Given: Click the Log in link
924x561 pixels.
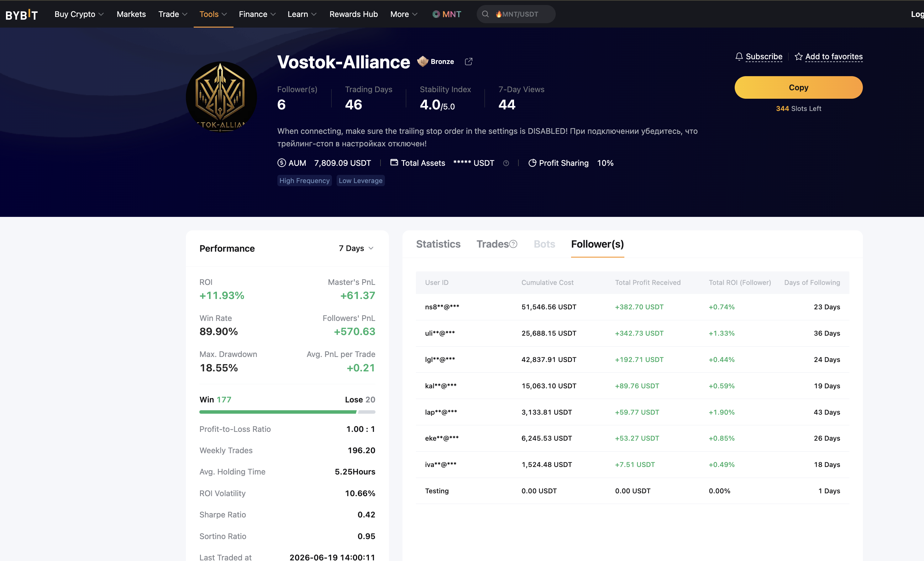Looking at the screenshot, I should pyautogui.click(x=917, y=14).
